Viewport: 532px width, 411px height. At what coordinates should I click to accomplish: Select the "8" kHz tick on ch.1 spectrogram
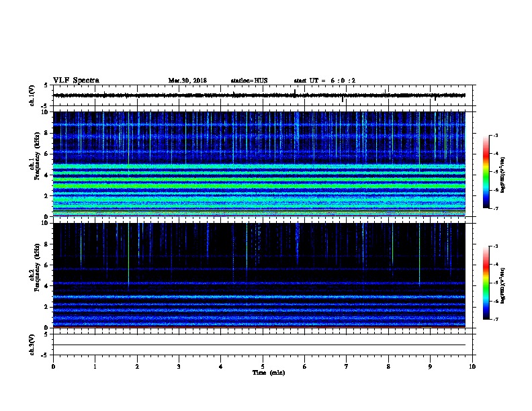coord(47,133)
